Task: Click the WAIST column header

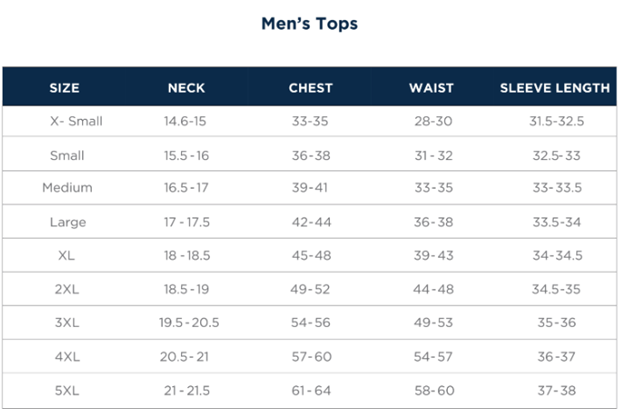Action: (x=432, y=88)
